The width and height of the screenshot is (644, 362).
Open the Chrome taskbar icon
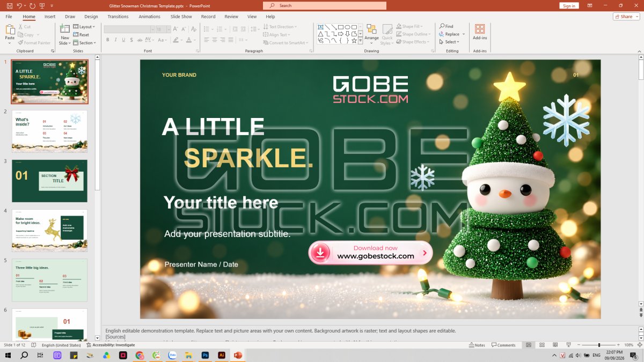(140, 355)
